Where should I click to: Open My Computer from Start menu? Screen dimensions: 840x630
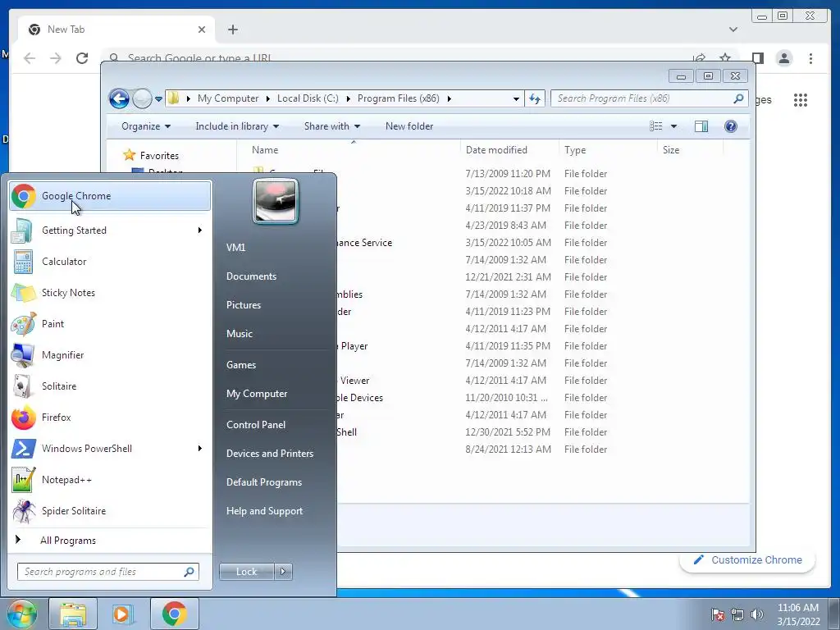click(257, 394)
